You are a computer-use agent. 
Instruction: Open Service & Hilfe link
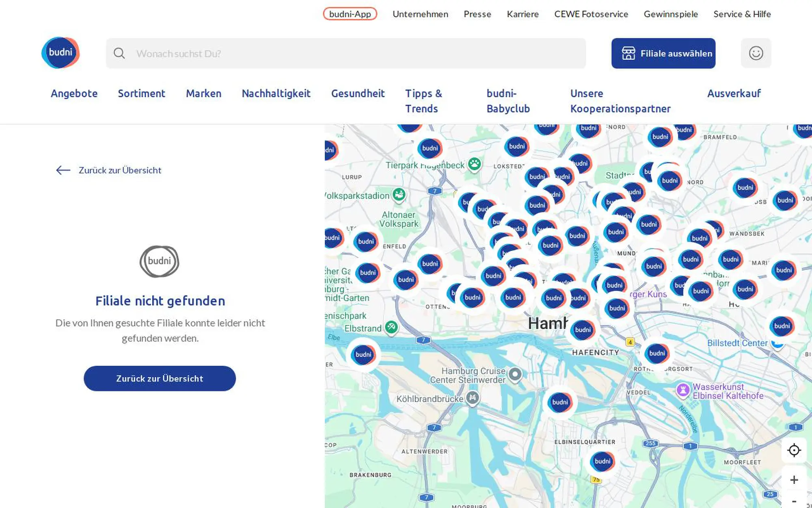[742, 14]
